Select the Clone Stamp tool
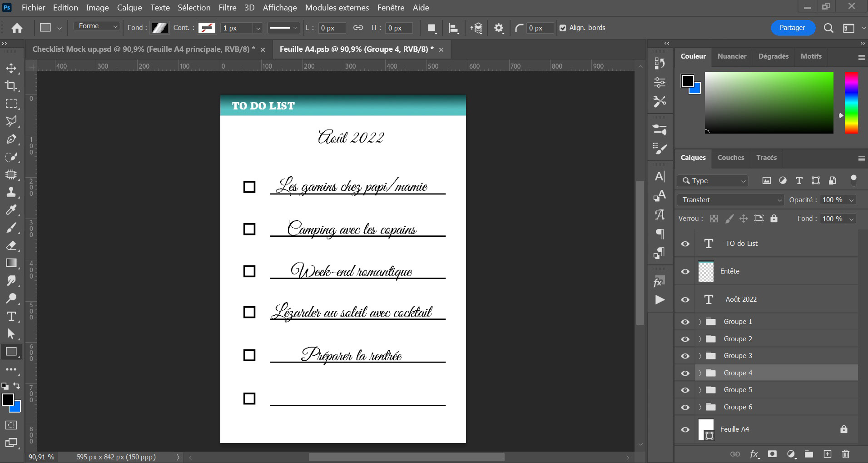868x463 pixels. pos(11,192)
